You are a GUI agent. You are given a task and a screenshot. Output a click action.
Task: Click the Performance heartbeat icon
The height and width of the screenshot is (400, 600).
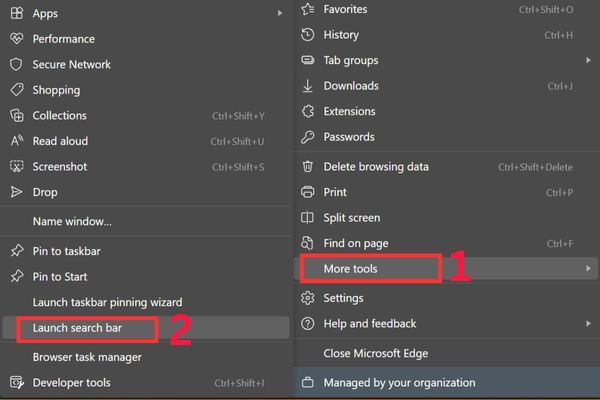16,39
